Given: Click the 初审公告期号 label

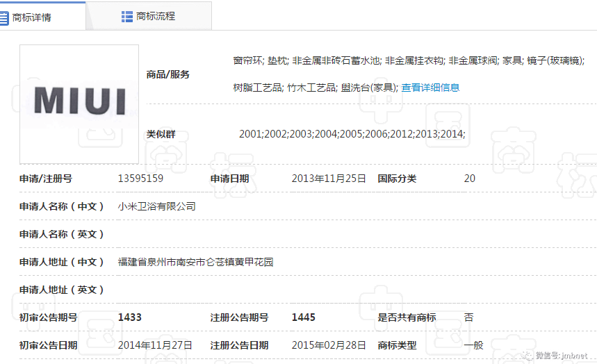Looking at the screenshot, I should [49, 317].
